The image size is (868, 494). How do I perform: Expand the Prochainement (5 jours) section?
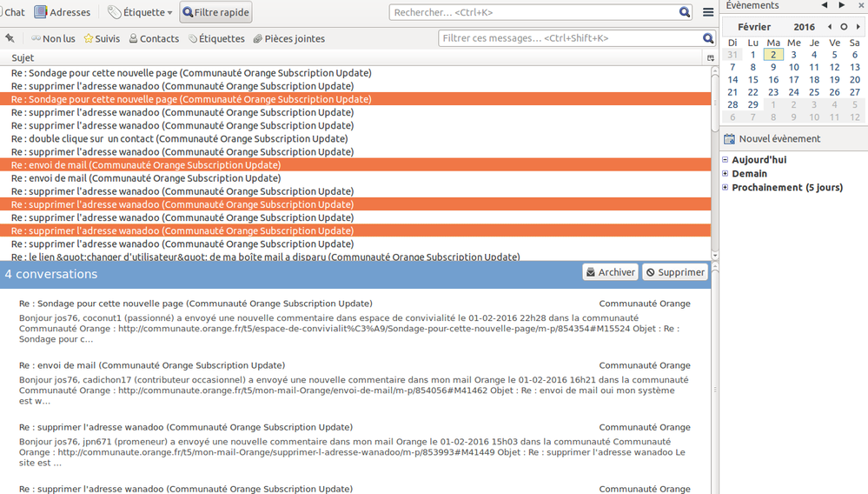tap(726, 187)
